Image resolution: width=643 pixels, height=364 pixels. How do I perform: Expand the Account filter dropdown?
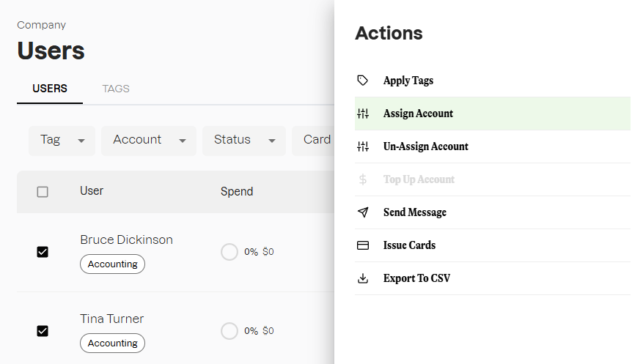148,140
